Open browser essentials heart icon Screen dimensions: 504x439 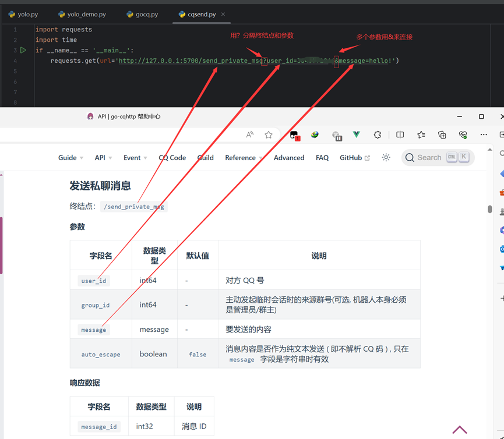(x=463, y=134)
